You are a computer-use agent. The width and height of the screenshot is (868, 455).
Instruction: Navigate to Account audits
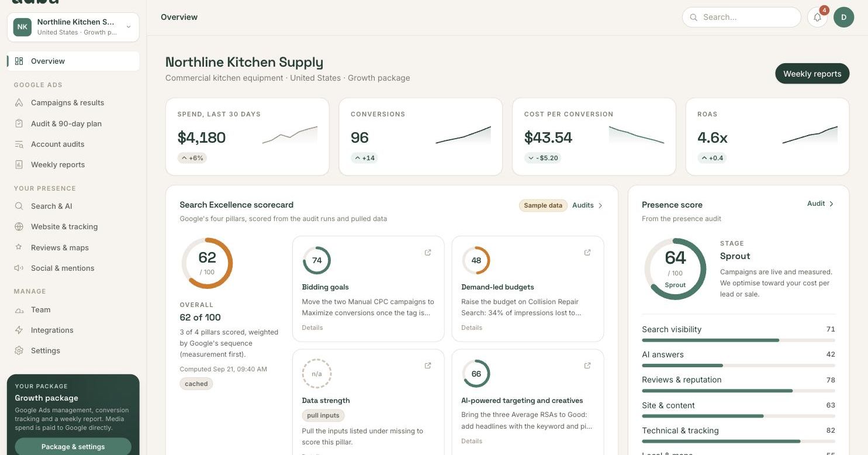pos(73,144)
